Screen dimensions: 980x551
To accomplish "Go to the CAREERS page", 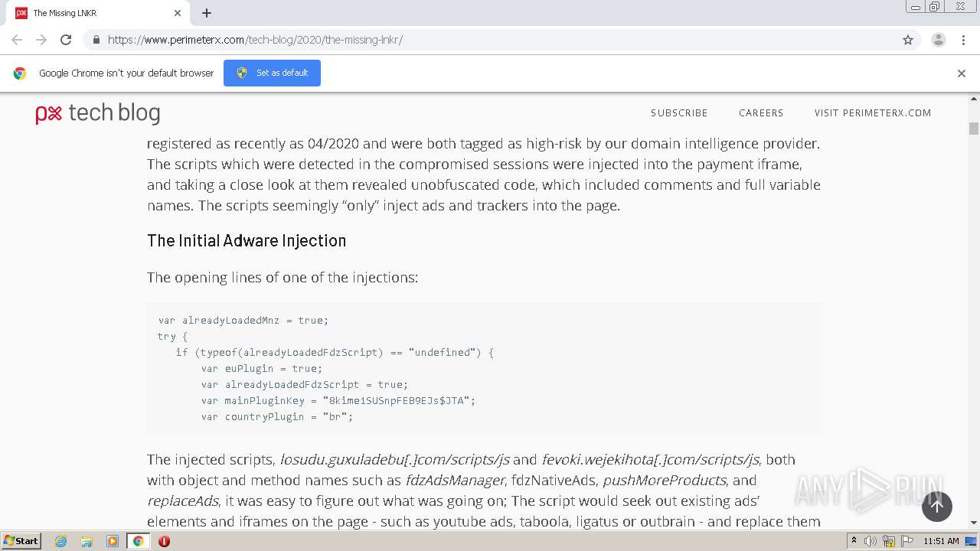I will (760, 113).
